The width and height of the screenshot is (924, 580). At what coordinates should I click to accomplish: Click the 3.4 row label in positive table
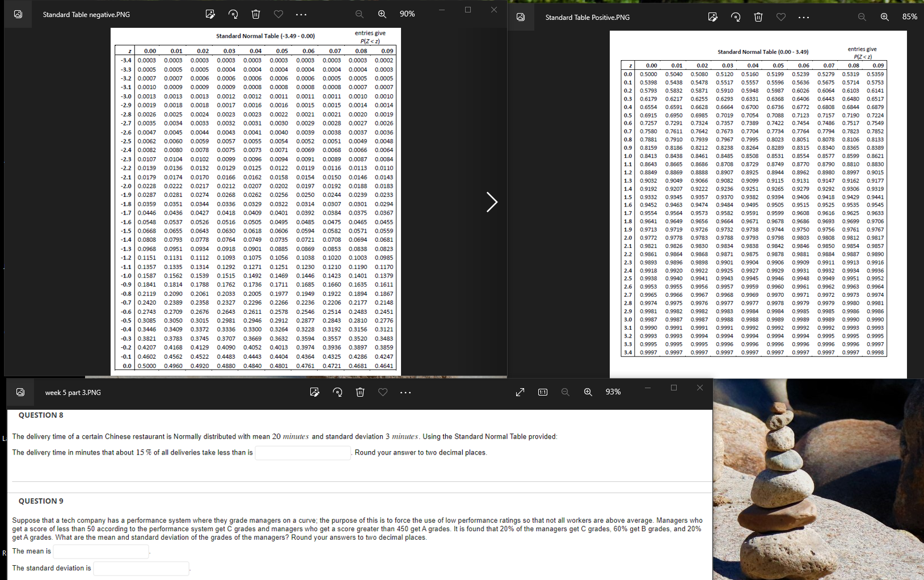click(x=628, y=352)
